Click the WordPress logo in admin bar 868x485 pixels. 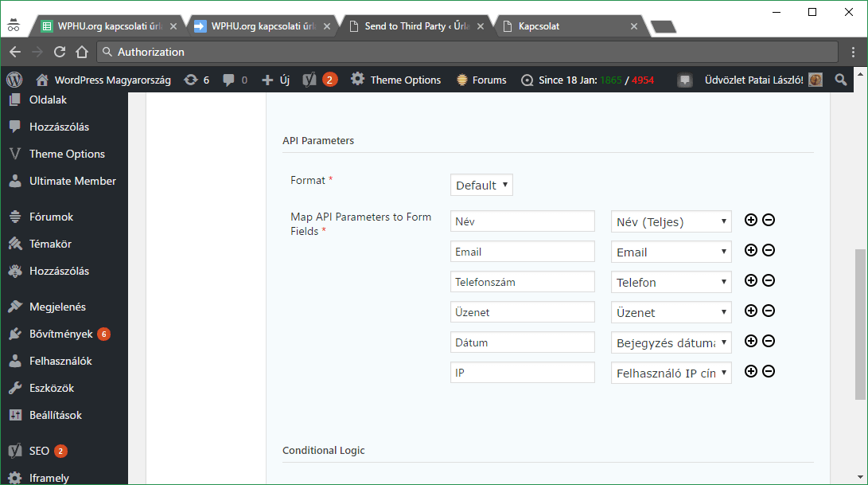14,80
